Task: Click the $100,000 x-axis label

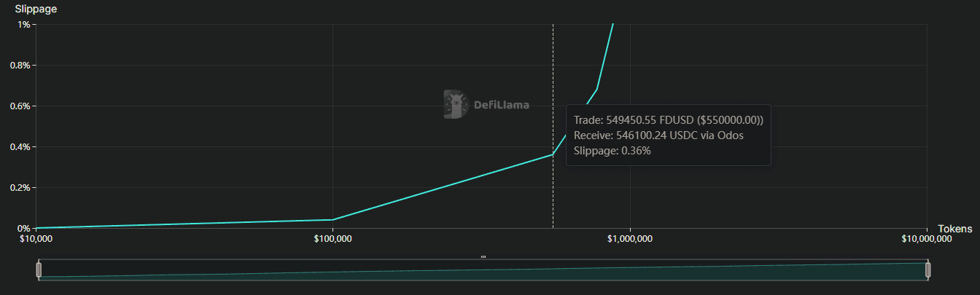Action: point(332,239)
